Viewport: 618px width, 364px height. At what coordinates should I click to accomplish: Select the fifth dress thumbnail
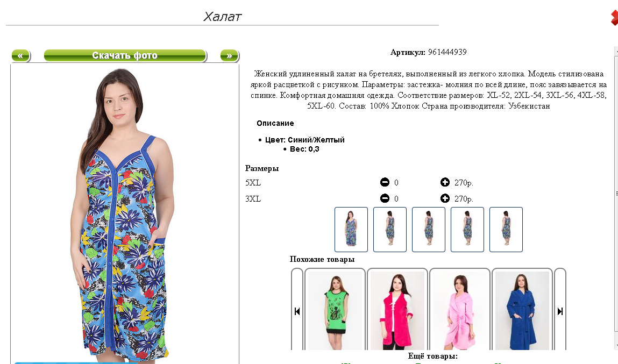506,229
